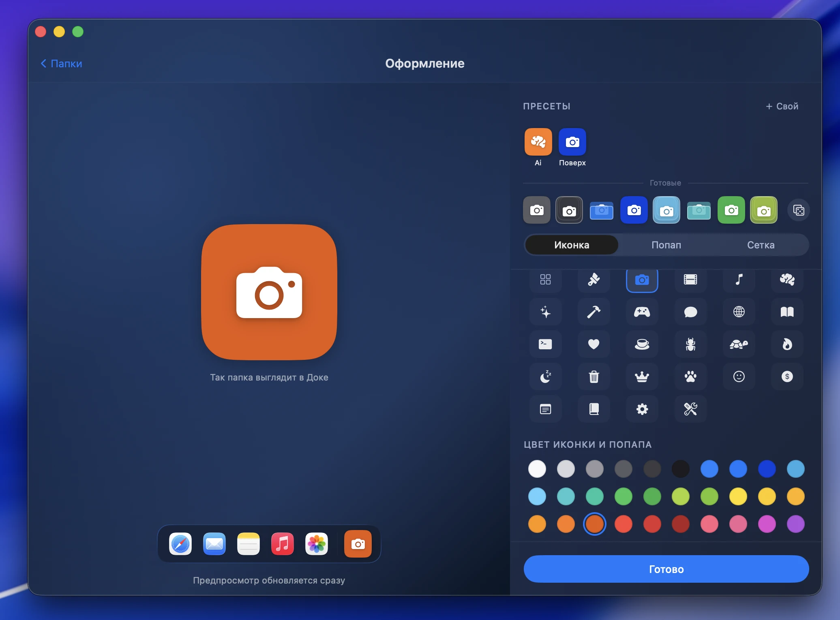The image size is (840, 620).
Task: Pick the sparkles icon
Action: 545,312
